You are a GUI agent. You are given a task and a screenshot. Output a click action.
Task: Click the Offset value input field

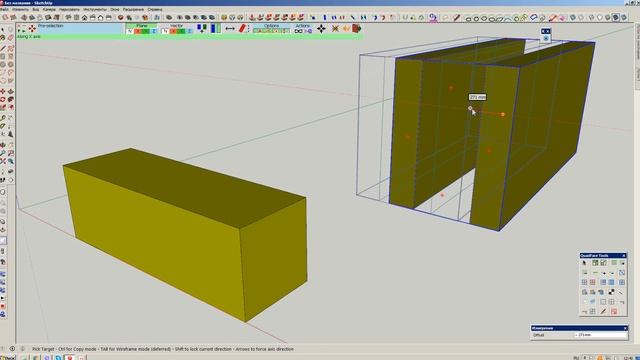coord(600,335)
